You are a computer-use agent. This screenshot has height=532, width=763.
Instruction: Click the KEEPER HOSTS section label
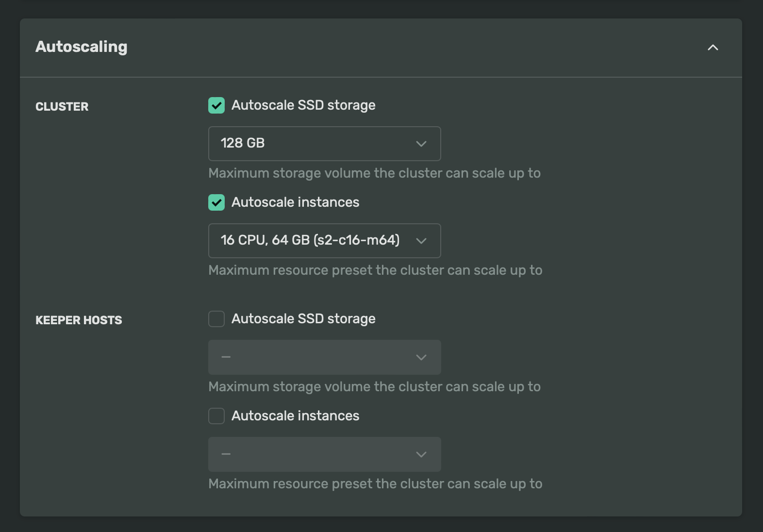[79, 320]
